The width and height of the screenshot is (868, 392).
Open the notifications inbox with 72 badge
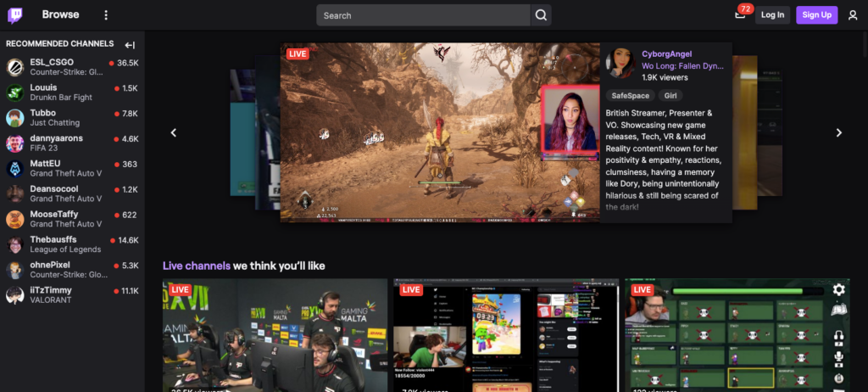[x=740, y=15]
